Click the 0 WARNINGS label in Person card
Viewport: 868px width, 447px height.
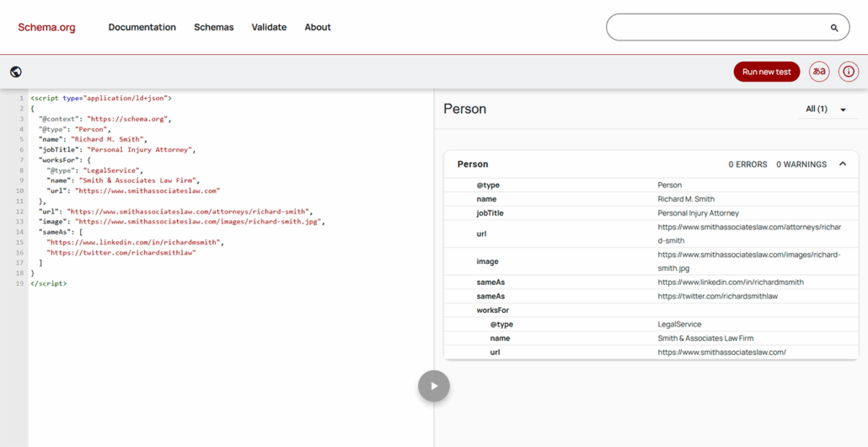click(801, 164)
